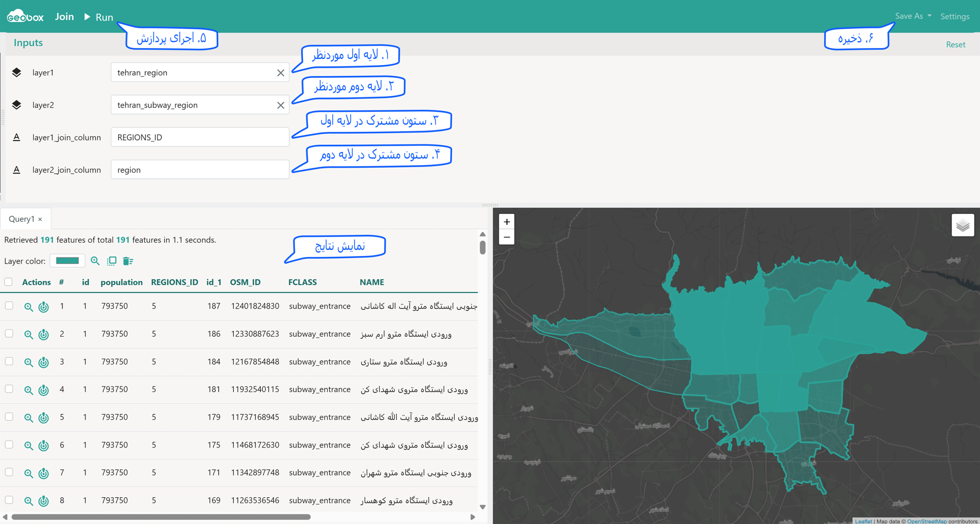Zoom to feature in row 4
This screenshot has width=980, height=524.
coord(28,390)
